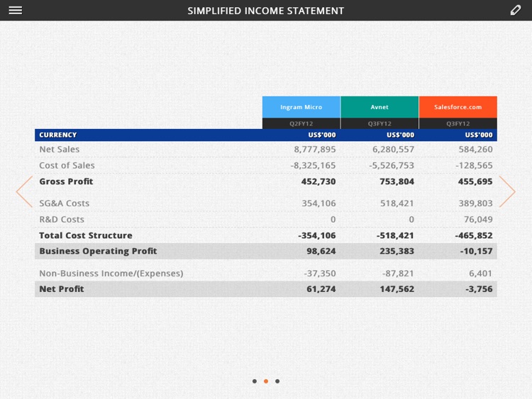Click Total Cost Structure value -518,421
This screenshot has height=399, width=532.
[x=395, y=235]
